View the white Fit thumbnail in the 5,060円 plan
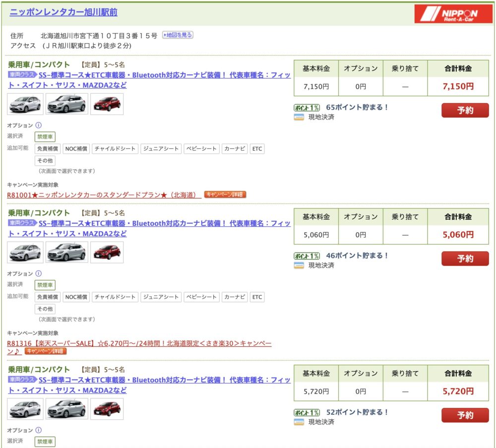The image size is (496, 448). 25,252
